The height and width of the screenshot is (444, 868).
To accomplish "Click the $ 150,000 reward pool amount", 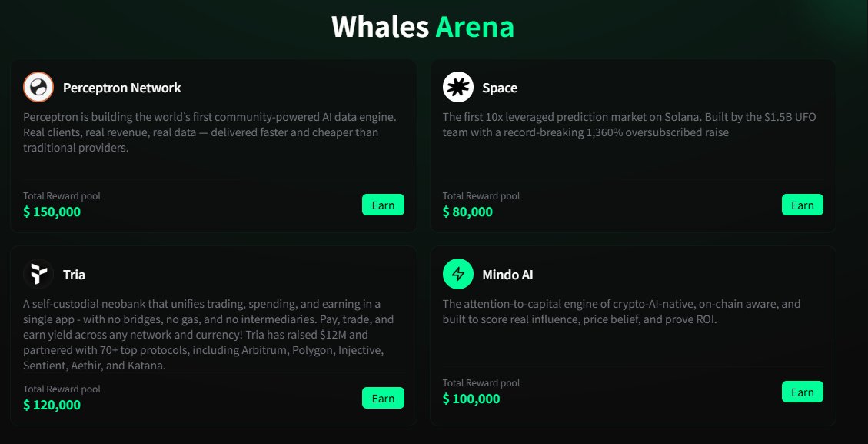I will click(52, 212).
